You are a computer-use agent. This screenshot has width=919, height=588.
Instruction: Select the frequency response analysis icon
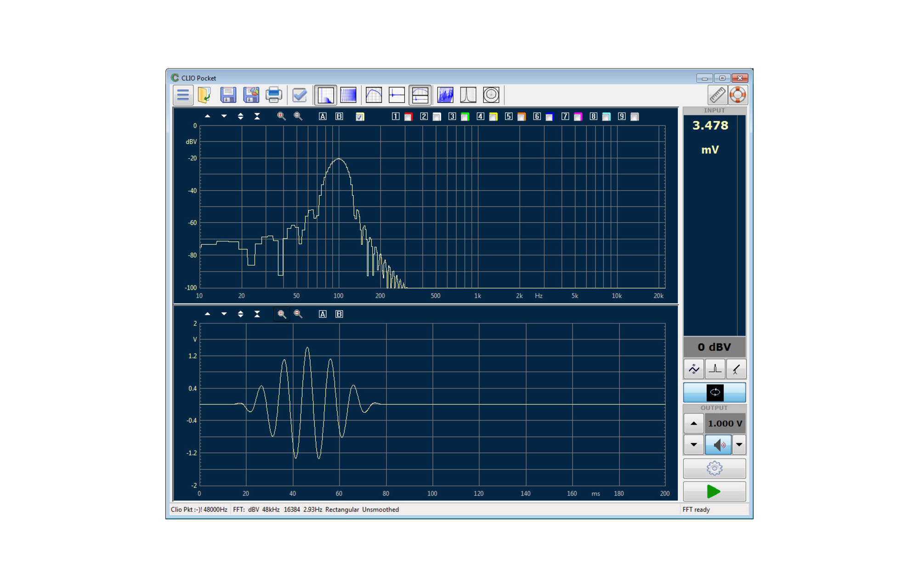(373, 95)
